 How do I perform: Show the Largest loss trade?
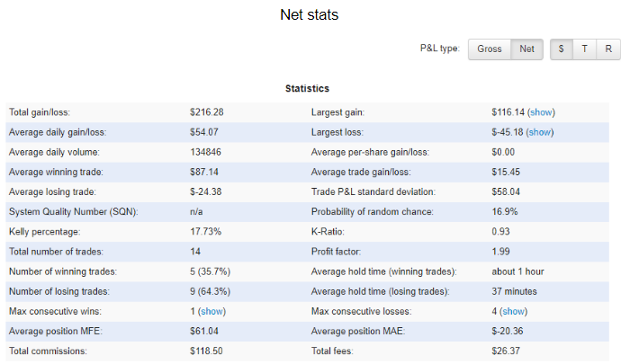(540, 132)
